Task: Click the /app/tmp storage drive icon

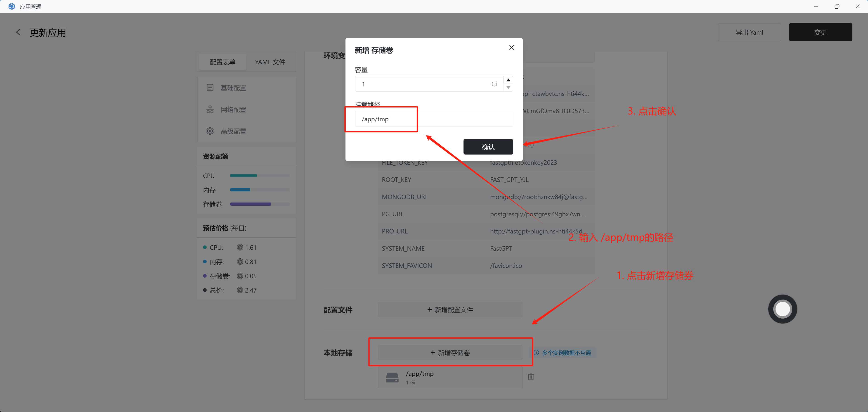Action: [x=392, y=378]
